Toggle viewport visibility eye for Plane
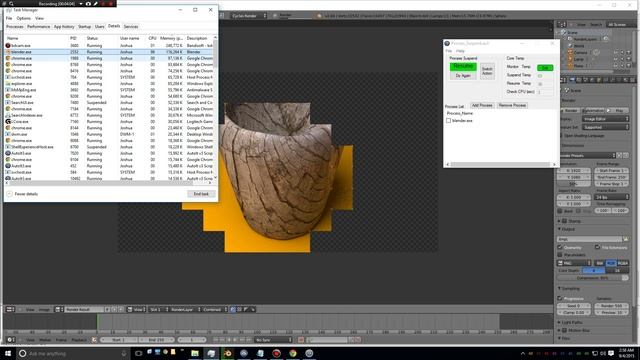Viewport: 640px width, 360px height. coord(616,65)
